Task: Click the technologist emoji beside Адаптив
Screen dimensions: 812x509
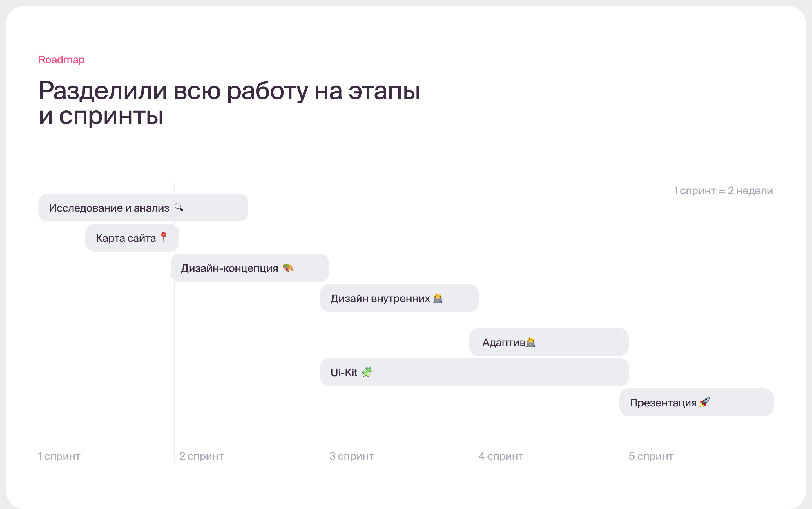Action: point(531,342)
